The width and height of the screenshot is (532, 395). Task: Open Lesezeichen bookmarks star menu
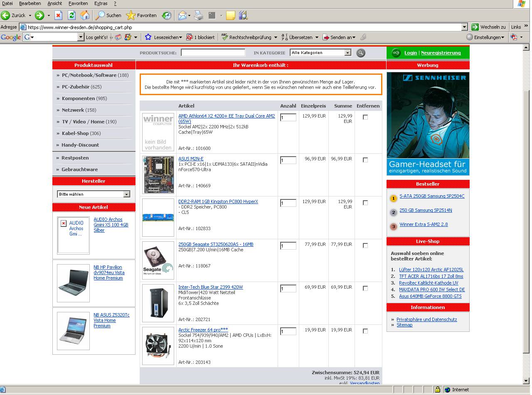[163, 37]
